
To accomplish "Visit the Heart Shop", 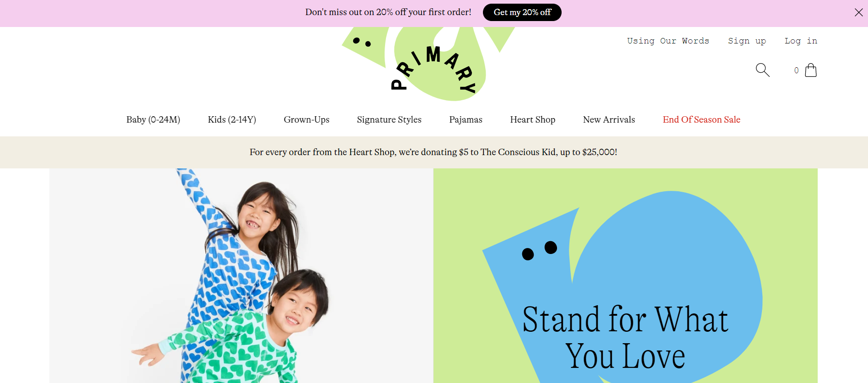I will tap(533, 119).
